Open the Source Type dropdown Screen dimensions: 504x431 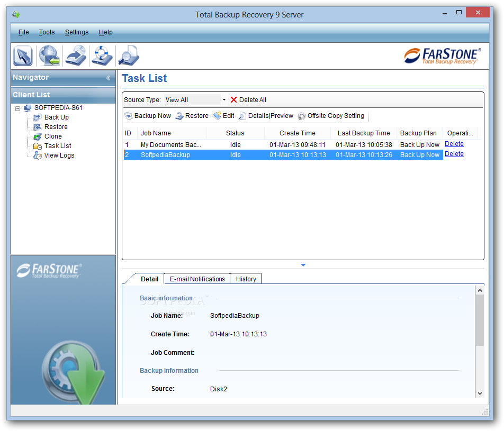[224, 100]
